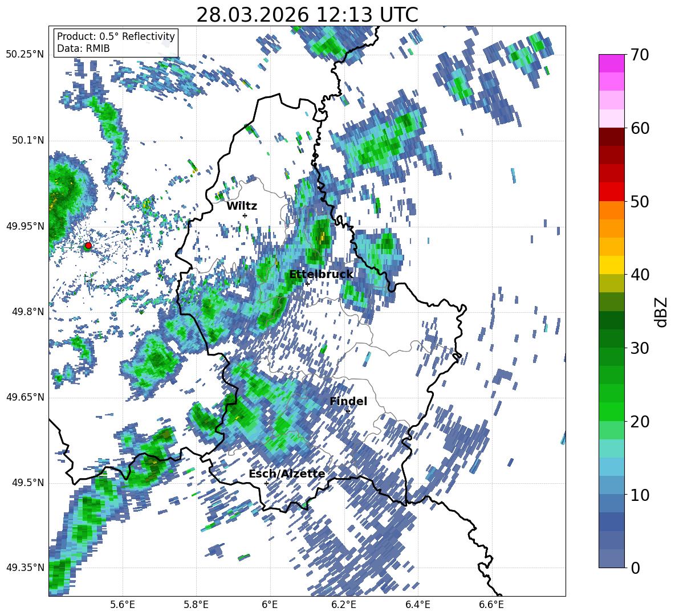
Task: Click the colorbar 10 tick label
Action: click(640, 495)
